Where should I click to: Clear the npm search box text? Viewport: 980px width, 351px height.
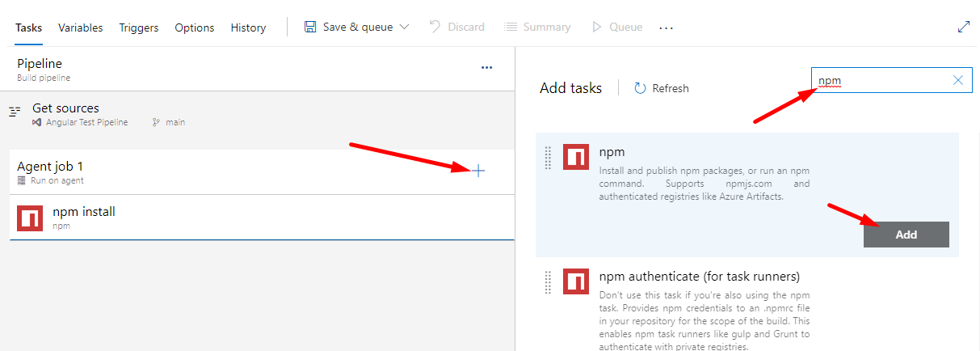(958, 80)
